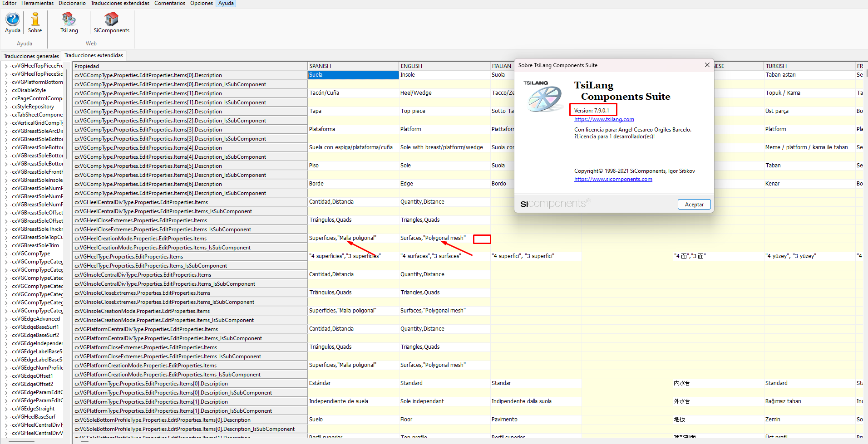Select cxVGHeelType.Properties.EditProperties.Items property row
The height and width of the screenshot is (444, 868).
(x=190, y=257)
